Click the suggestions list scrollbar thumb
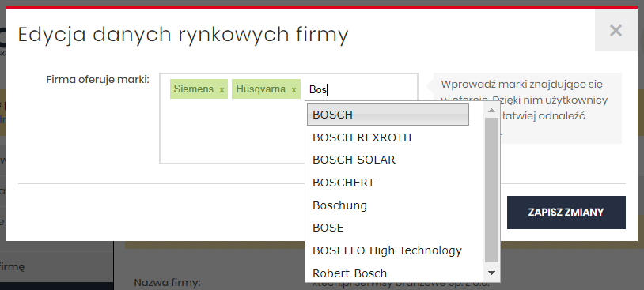 pyautogui.click(x=491, y=190)
